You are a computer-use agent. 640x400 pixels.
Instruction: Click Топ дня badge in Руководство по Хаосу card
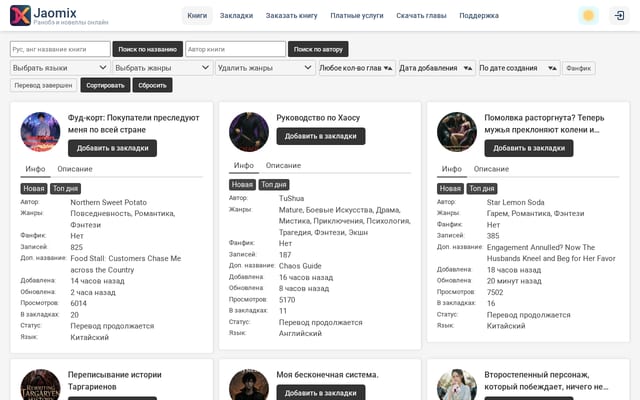click(x=274, y=184)
